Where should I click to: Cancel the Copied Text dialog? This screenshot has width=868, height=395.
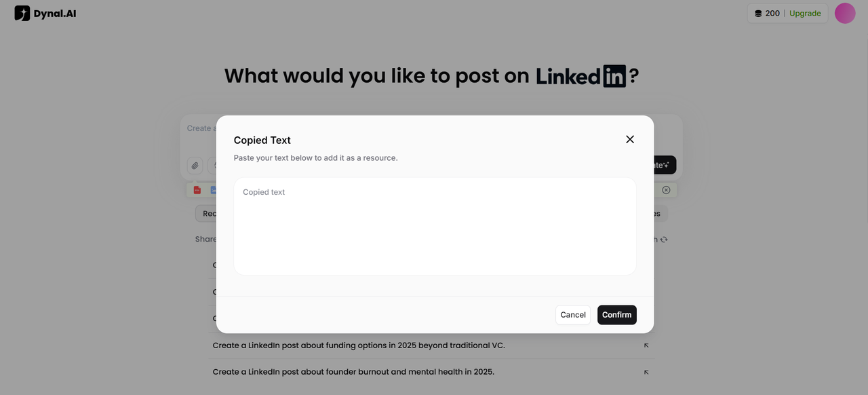point(573,315)
